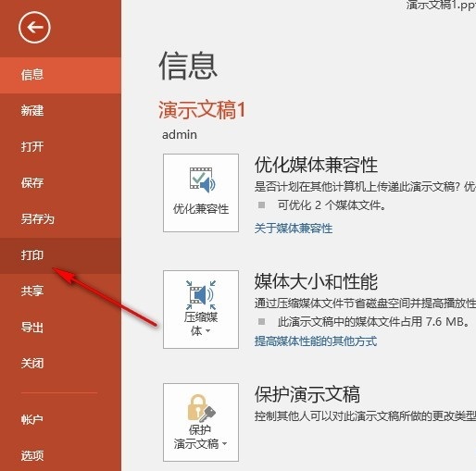This screenshot has height=471, width=476.
Task: Click the 保护演示文稿 heading
Action: click(307, 394)
